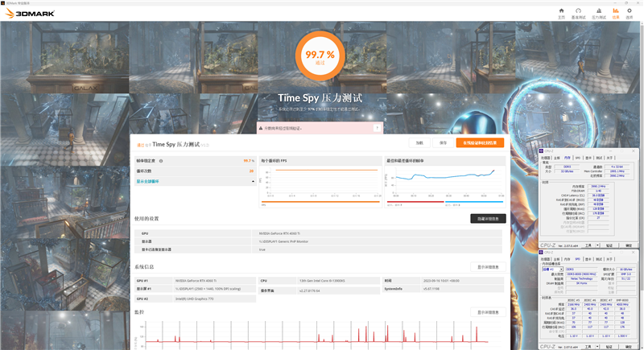Click the GPU #2 value Intel(R) UHD Graphics 770

(194, 299)
